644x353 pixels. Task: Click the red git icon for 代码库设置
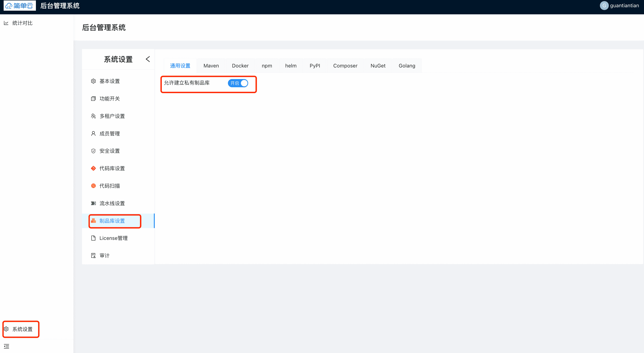coord(93,168)
